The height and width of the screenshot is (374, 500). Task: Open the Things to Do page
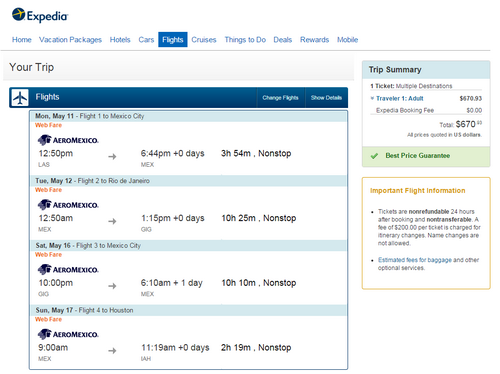[245, 40]
